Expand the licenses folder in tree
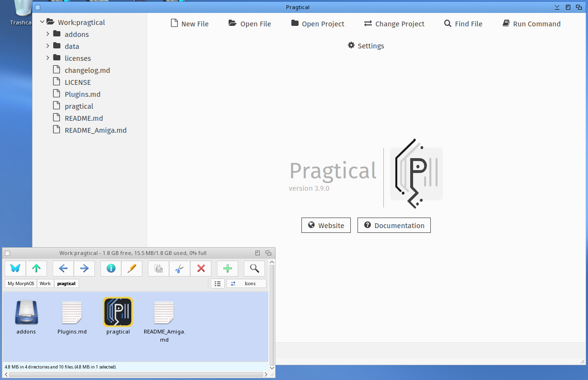The image size is (588, 380). (48, 58)
